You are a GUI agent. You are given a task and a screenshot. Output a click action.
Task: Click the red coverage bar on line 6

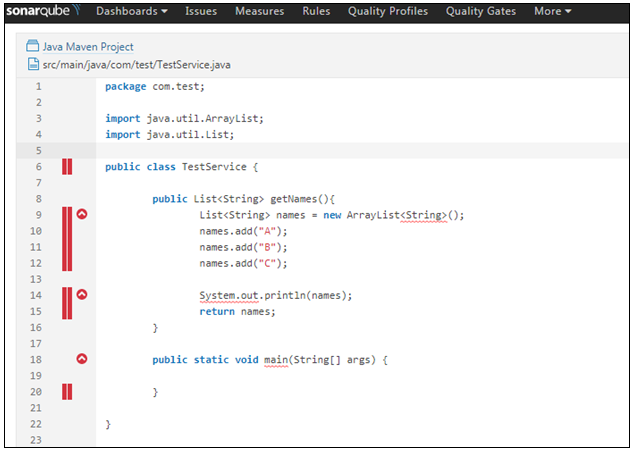tap(67, 167)
